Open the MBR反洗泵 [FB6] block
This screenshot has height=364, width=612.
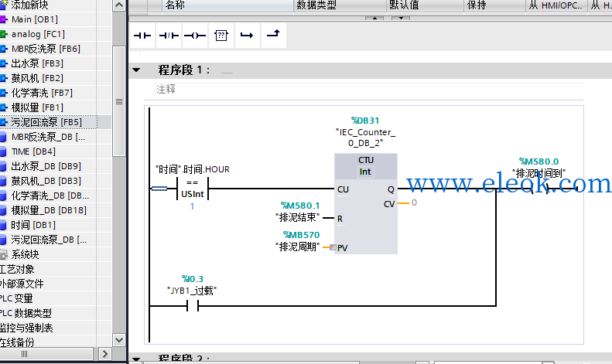(46, 49)
